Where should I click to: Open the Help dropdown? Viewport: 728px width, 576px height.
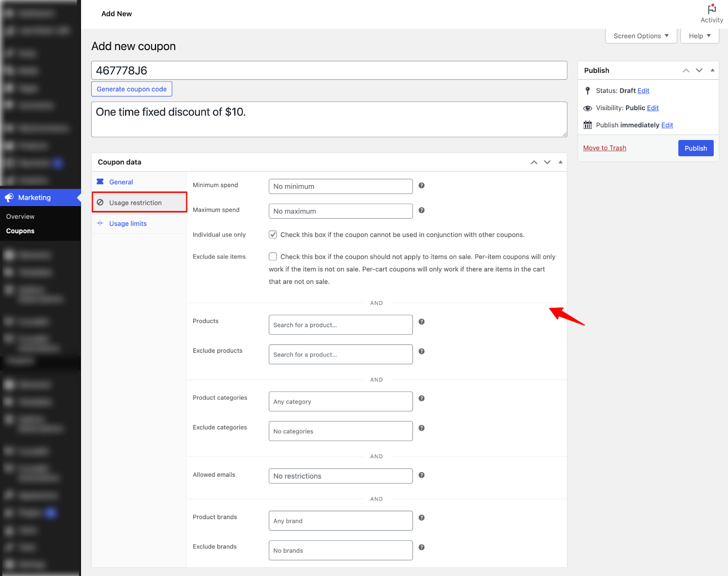pos(699,36)
